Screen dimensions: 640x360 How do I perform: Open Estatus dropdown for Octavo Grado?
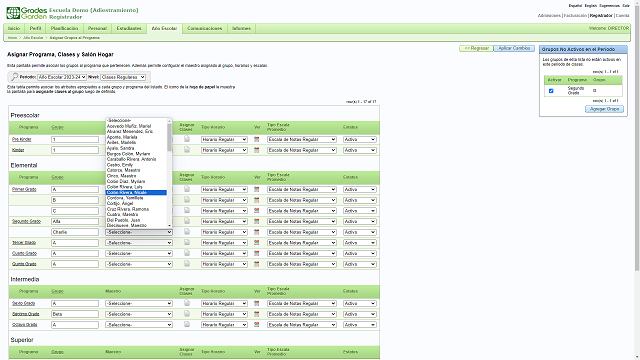point(359,325)
